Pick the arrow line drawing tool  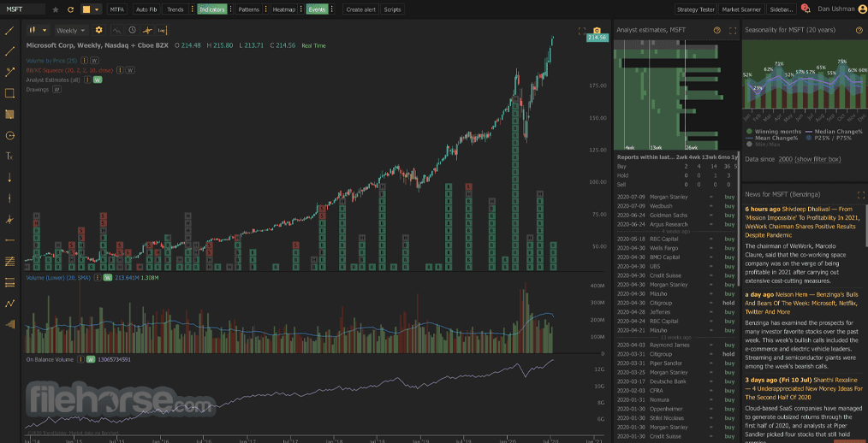click(9, 73)
